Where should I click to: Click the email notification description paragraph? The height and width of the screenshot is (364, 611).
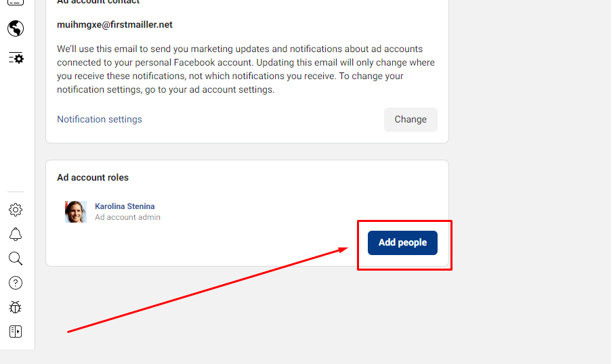click(246, 69)
